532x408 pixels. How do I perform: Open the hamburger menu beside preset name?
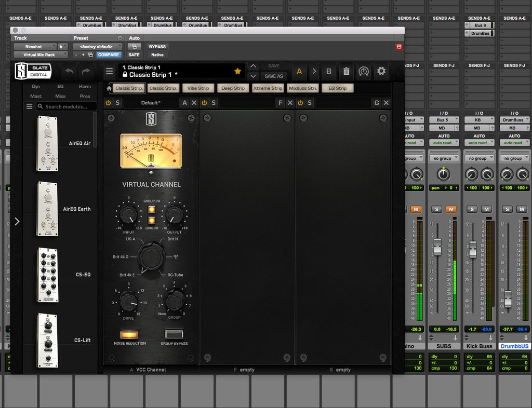[109, 71]
